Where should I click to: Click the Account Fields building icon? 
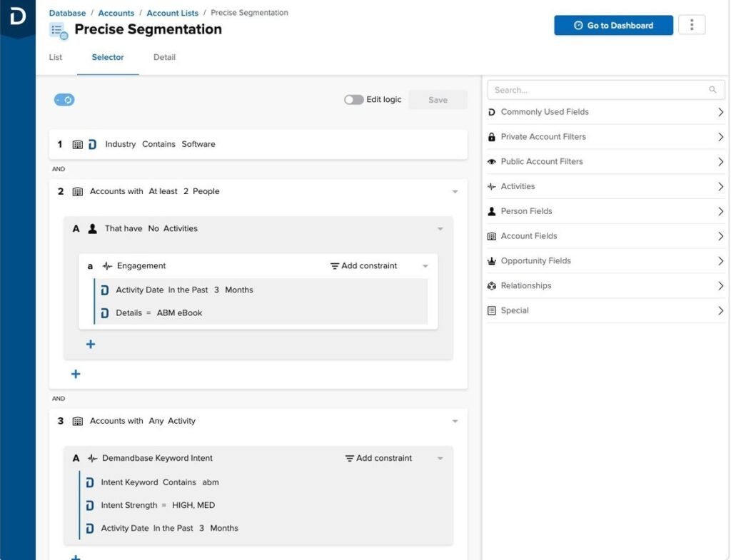pos(491,236)
